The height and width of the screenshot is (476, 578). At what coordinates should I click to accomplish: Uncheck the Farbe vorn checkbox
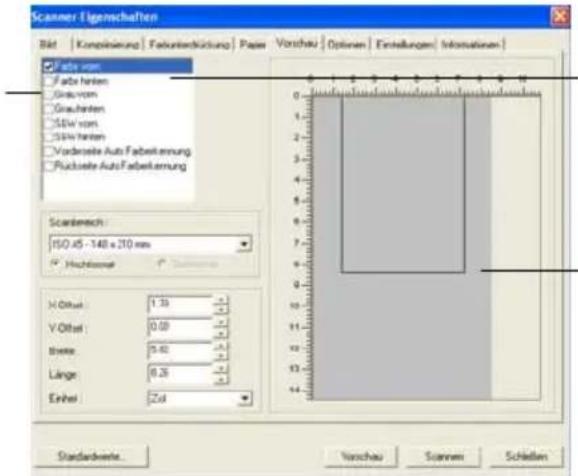(48, 67)
